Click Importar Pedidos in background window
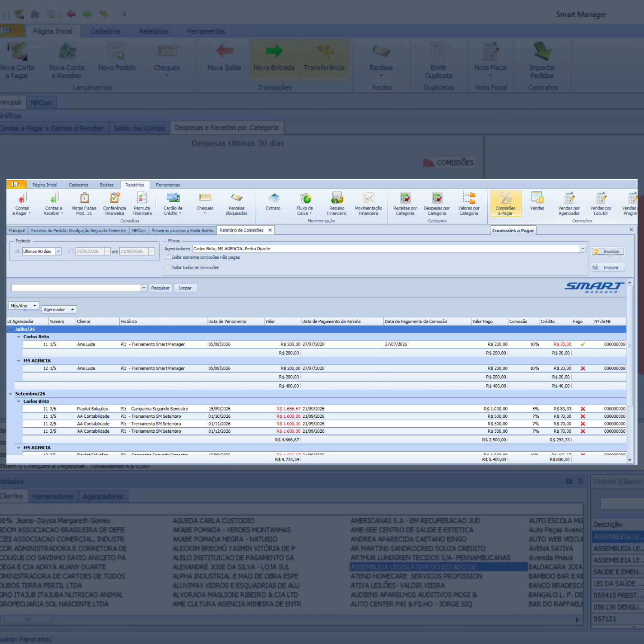This screenshot has width=644, height=644. click(x=542, y=60)
